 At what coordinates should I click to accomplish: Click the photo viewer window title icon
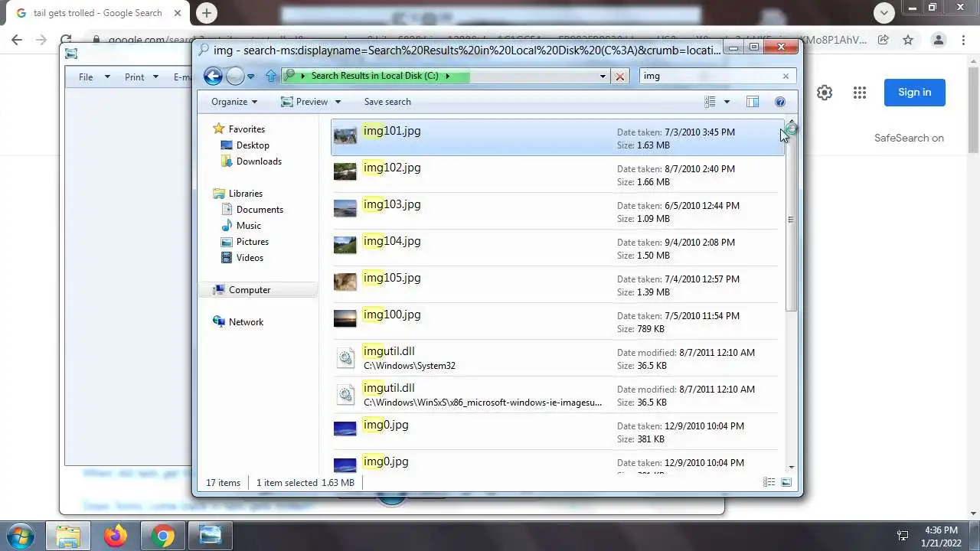[x=71, y=54]
